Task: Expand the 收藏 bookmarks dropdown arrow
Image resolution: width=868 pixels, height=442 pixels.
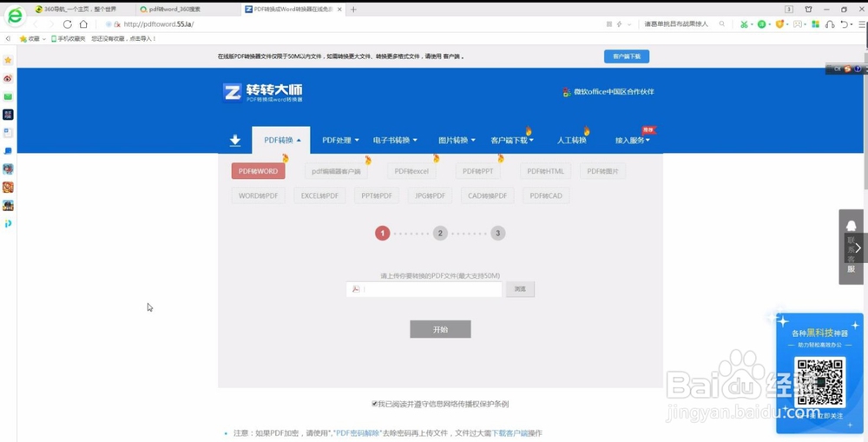Action: [44, 39]
